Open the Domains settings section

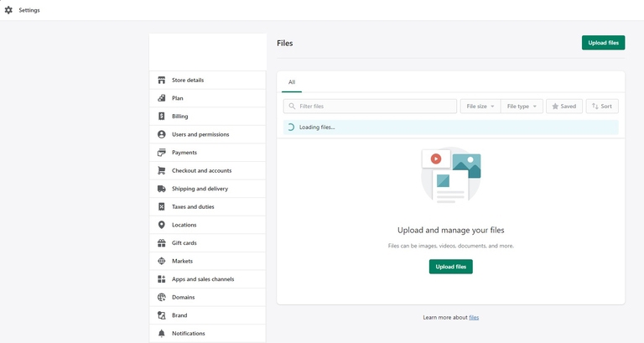(x=183, y=297)
